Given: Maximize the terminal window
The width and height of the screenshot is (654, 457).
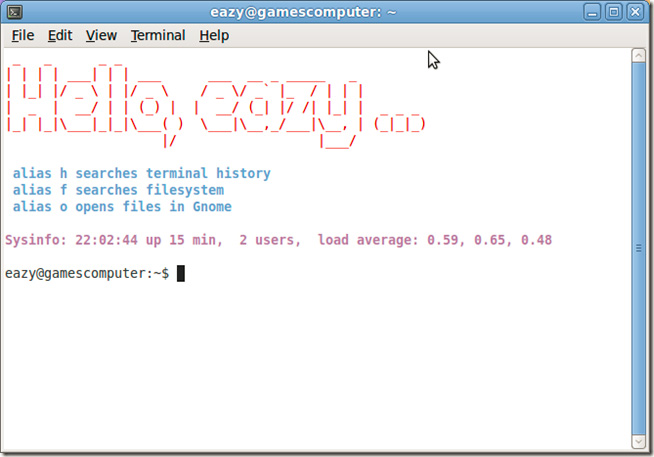Looking at the screenshot, I should click(614, 12).
